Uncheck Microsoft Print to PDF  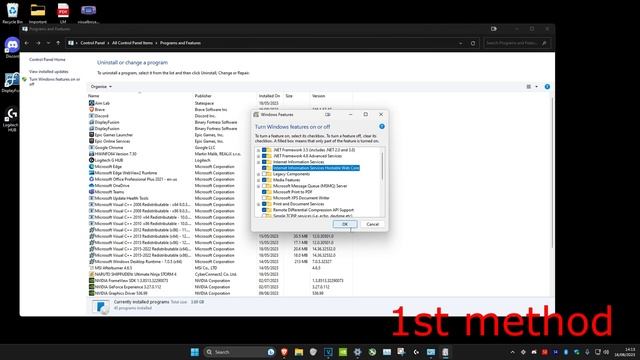click(x=264, y=192)
